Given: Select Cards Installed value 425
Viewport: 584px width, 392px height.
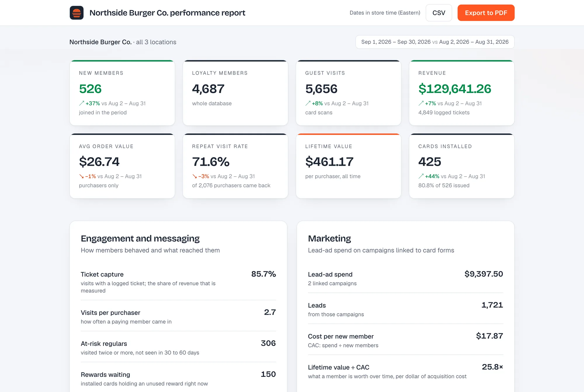Looking at the screenshot, I should (430, 162).
